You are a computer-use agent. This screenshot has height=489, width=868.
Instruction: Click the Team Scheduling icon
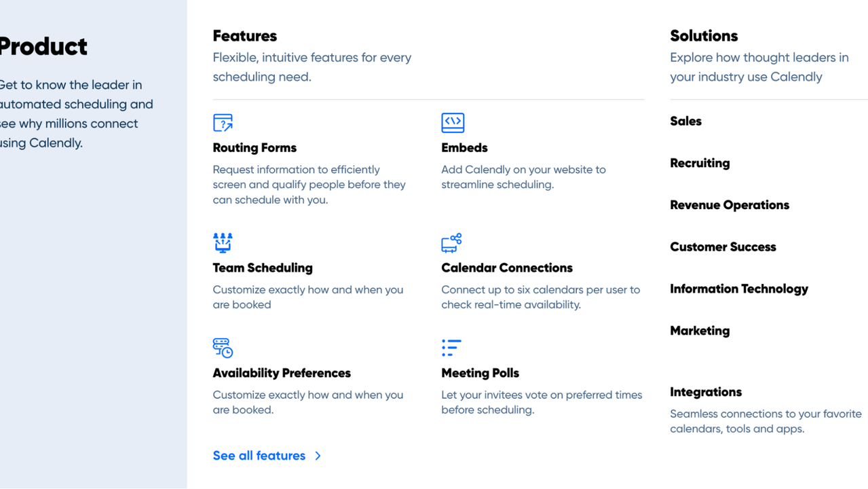click(x=223, y=242)
